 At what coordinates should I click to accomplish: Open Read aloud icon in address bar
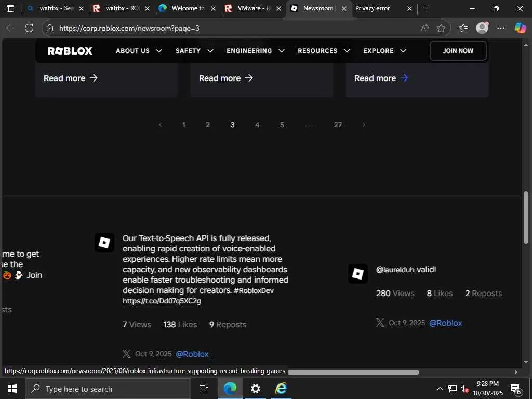point(424,28)
